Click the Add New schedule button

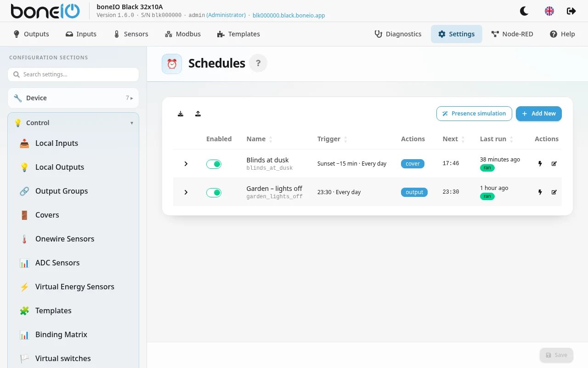[539, 114]
